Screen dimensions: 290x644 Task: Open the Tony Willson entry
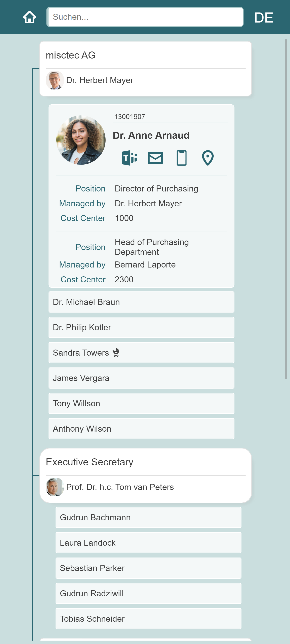coord(141,403)
